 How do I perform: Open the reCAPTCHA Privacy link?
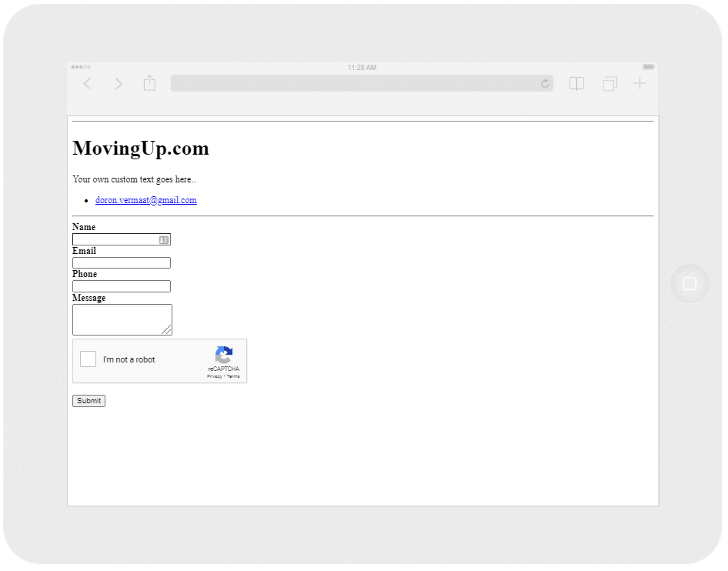click(x=214, y=376)
